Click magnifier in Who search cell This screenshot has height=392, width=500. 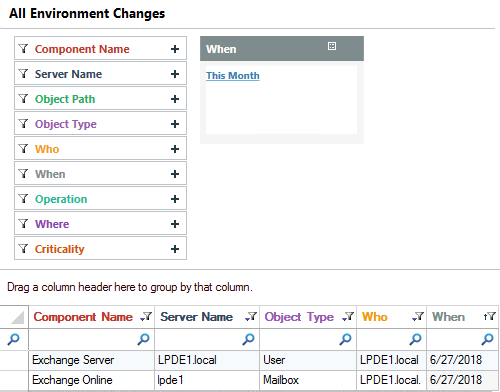point(415,339)
